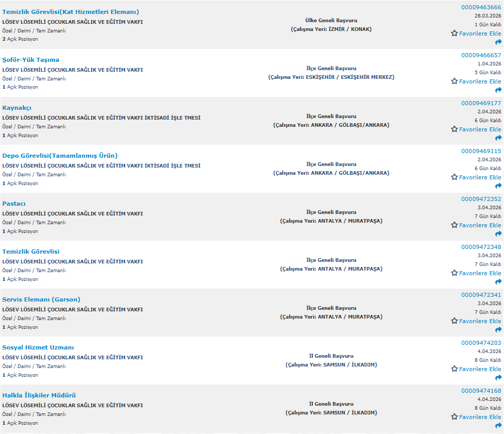The image size is (504, 434).
Task: Open Depo Görevlisi(Tamamlanmış Ürün) job title
Action: [60, 156]
